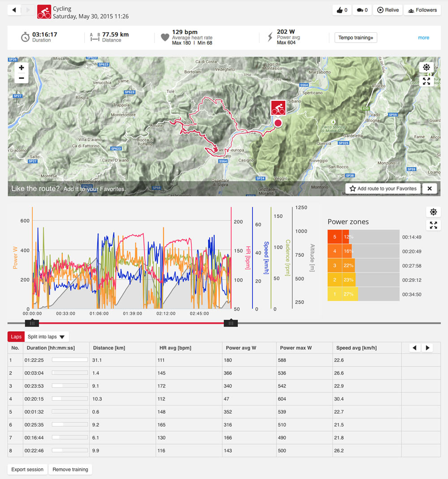Click the Altitude [m] axis label
Viewport: 448px width, 479px height.
coord(312,258)
